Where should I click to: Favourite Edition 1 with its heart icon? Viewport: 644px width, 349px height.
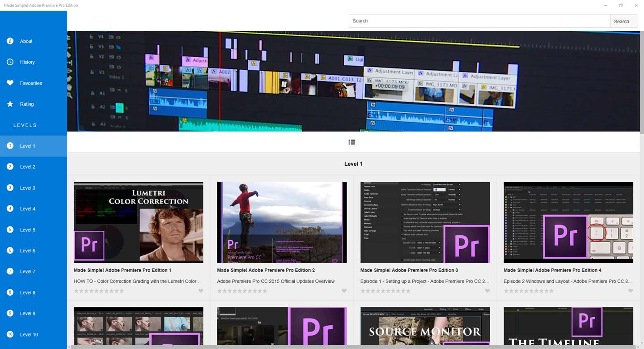(x=201, y=291)
